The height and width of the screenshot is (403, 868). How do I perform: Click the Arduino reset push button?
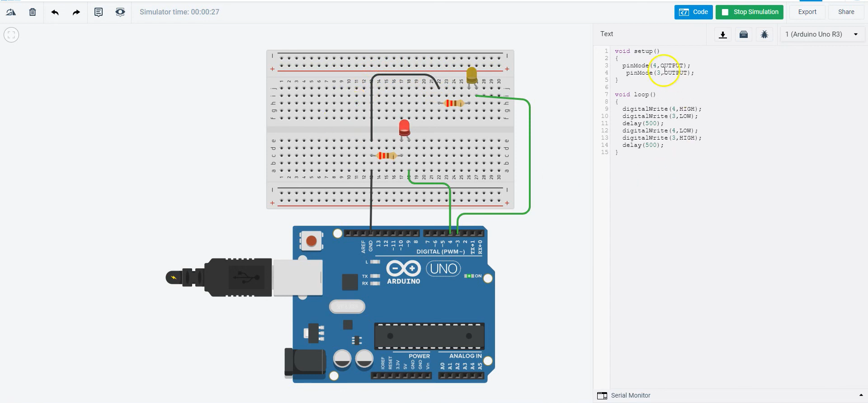pyautogui.click(x=311, y=241)
